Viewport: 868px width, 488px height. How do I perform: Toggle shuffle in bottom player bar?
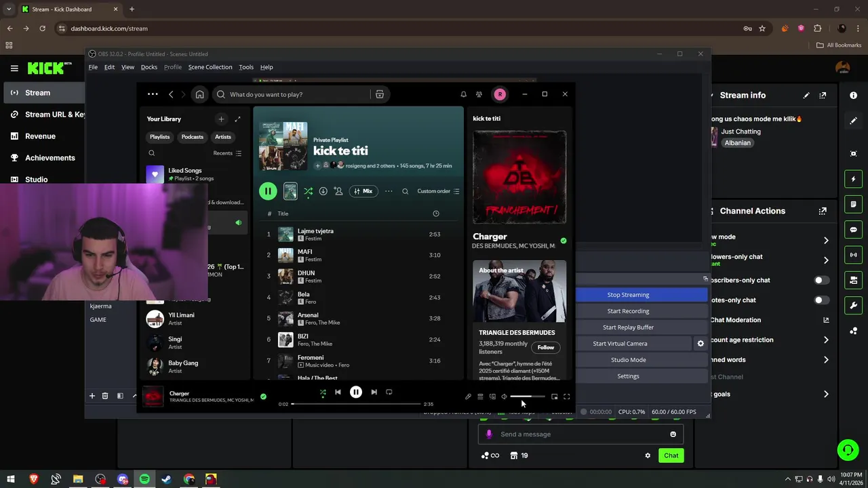coord(323,392)
